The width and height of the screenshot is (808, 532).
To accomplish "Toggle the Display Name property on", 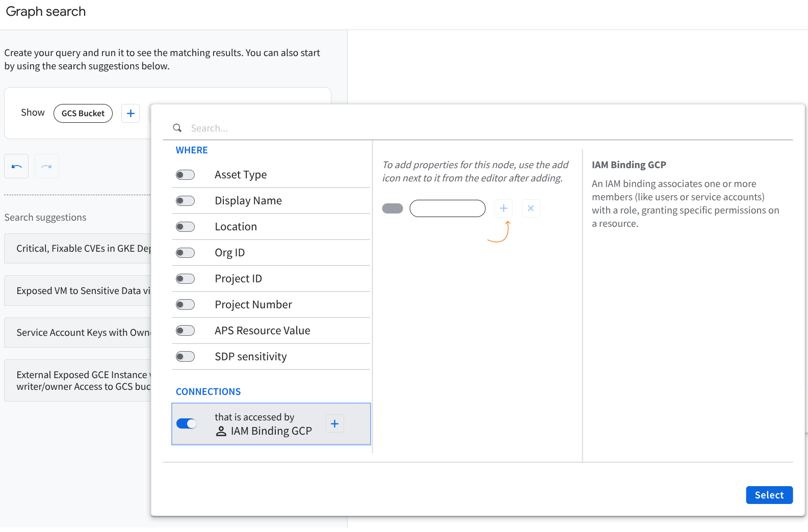I will point(185,201).
